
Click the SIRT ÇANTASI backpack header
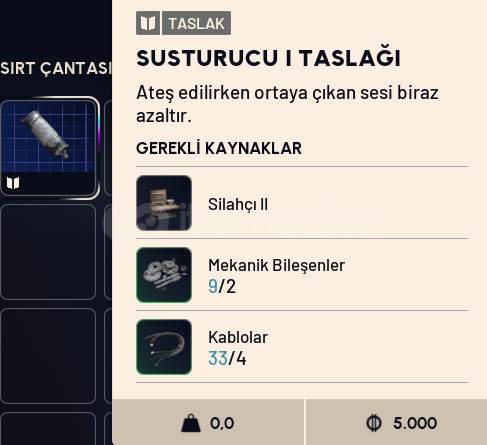(55, 68)
